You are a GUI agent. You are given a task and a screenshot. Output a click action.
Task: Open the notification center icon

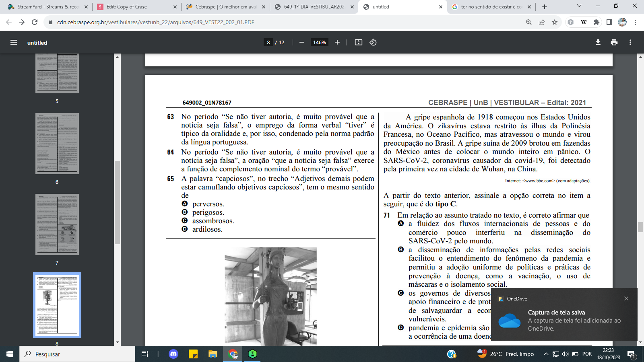(631, 354)
